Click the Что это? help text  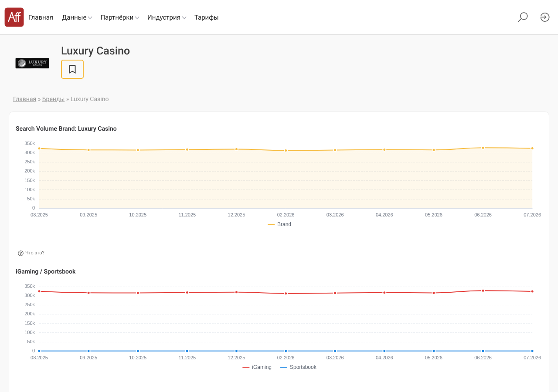click(x=35, y=253)
